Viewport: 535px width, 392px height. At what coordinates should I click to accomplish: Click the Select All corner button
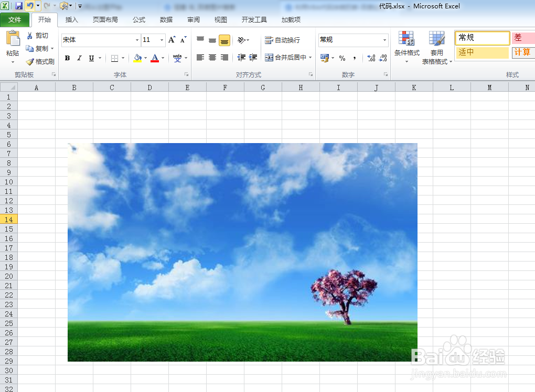click(x=9, y=88)
